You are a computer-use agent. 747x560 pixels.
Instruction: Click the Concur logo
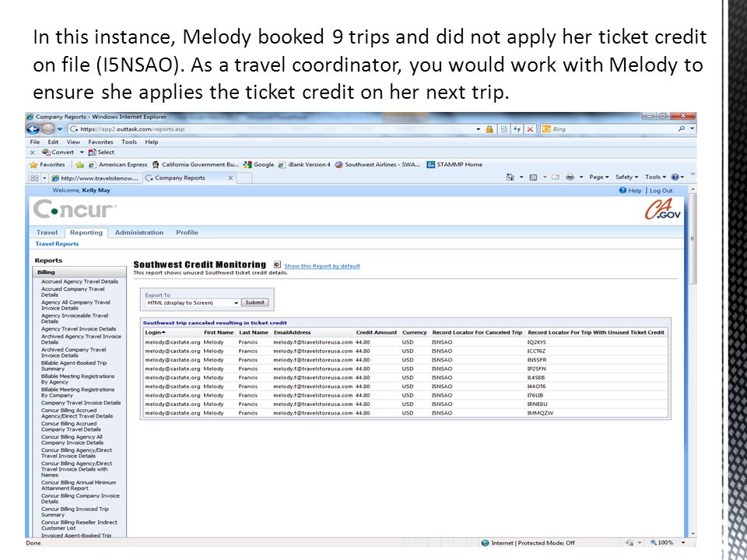(75, 209)
